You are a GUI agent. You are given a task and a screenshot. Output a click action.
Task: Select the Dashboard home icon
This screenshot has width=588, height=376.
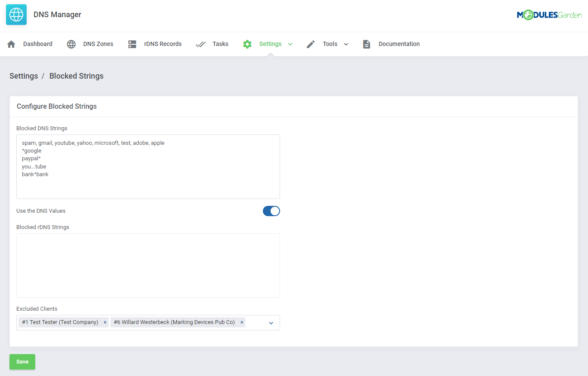click(10, 43)
